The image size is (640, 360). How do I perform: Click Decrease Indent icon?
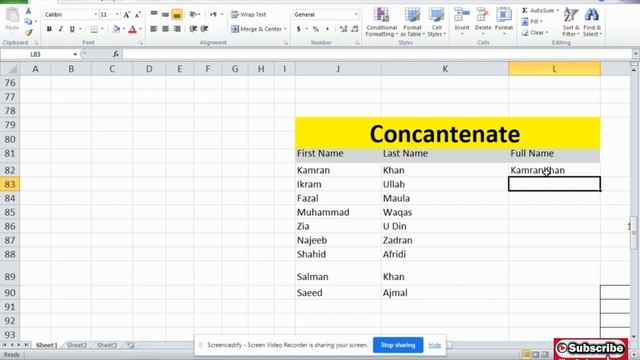pos(193,29)
